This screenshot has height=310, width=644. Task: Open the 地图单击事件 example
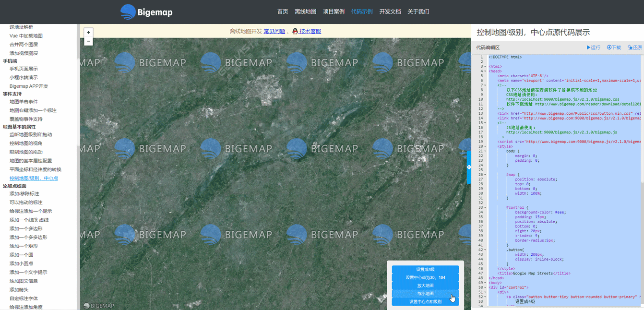coord(24,102)
